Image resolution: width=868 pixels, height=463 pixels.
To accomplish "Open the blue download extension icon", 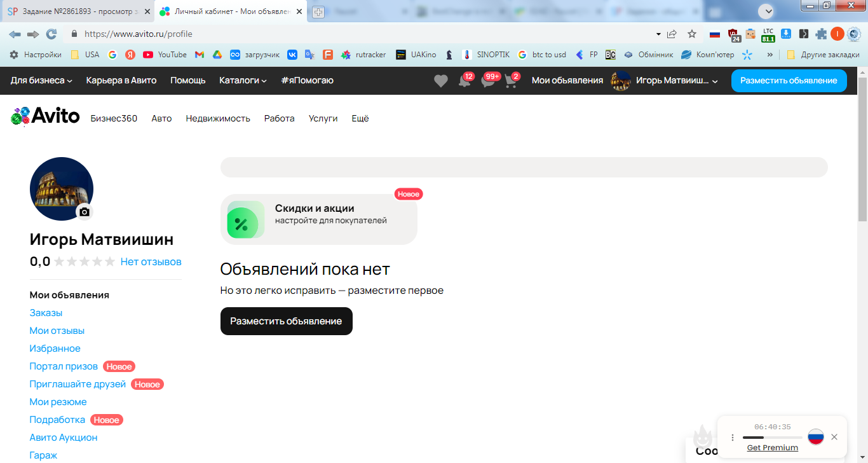I will (786, 34).
